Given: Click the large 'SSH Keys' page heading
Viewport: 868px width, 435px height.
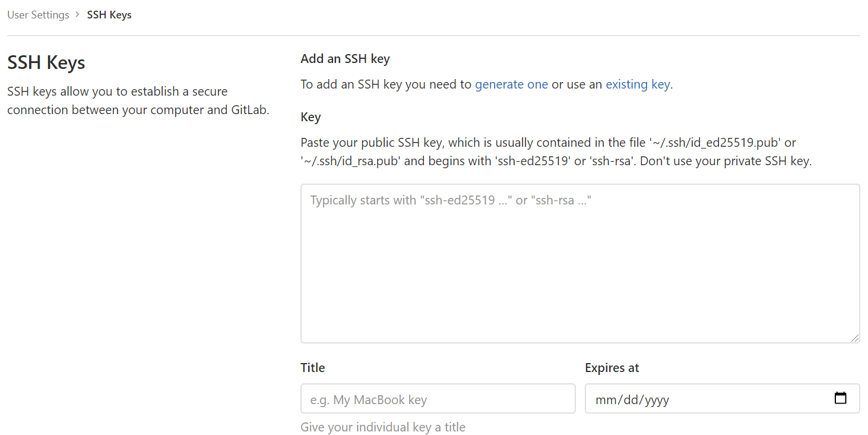Looking at the screenshot, I should [46, 62].
